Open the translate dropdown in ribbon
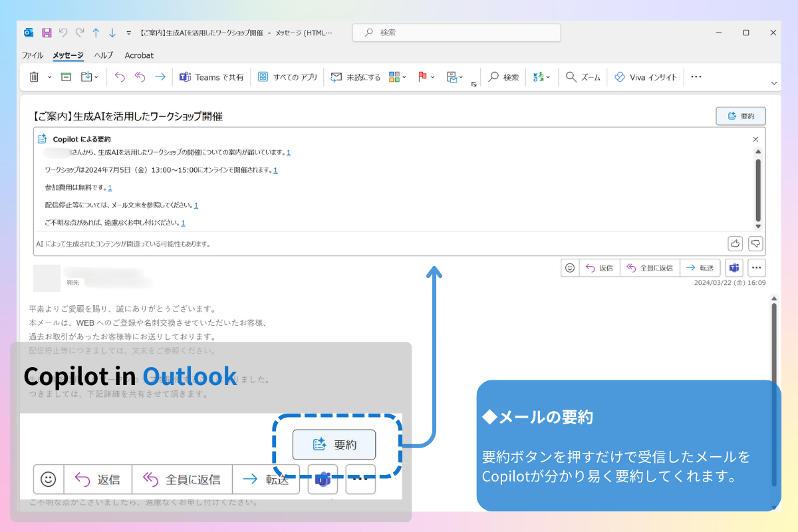Screen dimensions: 798x532 [542, 77]
